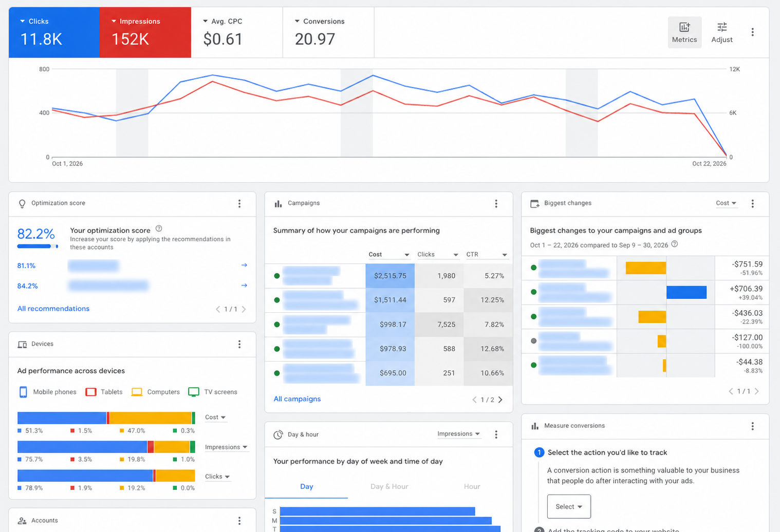Open the devices Cost metric dropdown
The image size is (780, 532).
point(215,417)
